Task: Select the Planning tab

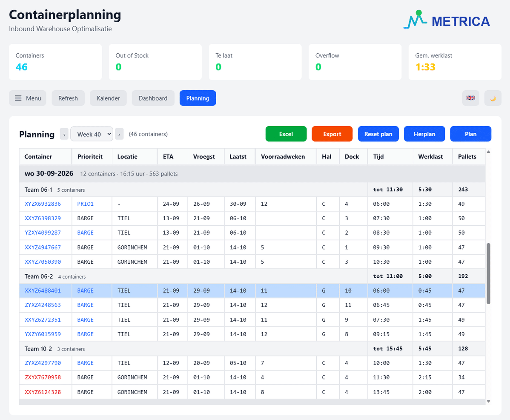Action: 198,98
